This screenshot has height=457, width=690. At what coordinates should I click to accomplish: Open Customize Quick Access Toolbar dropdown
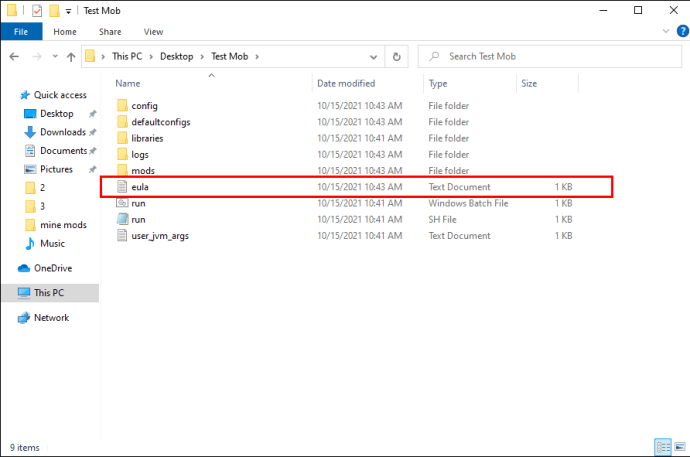[68, 11]
